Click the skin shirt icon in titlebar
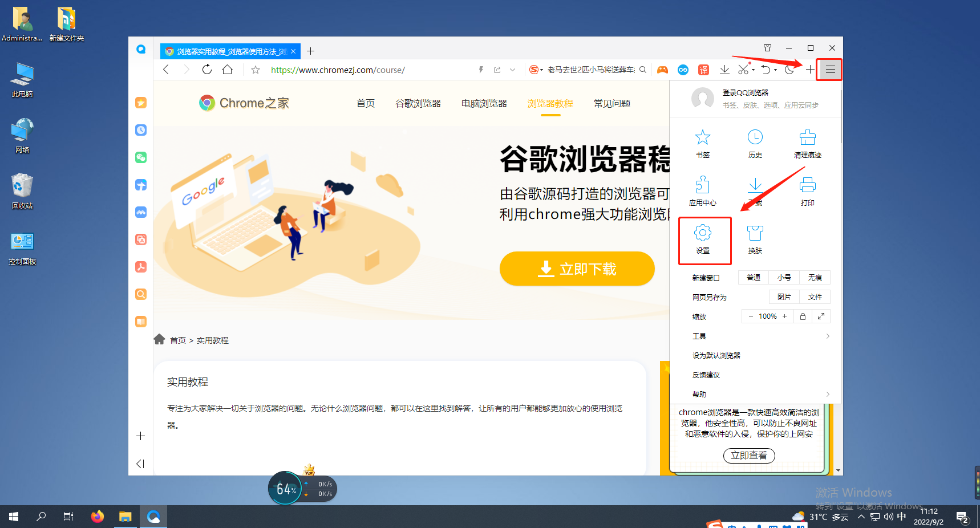This screenshot has height=528, width=980. point(767,48)
